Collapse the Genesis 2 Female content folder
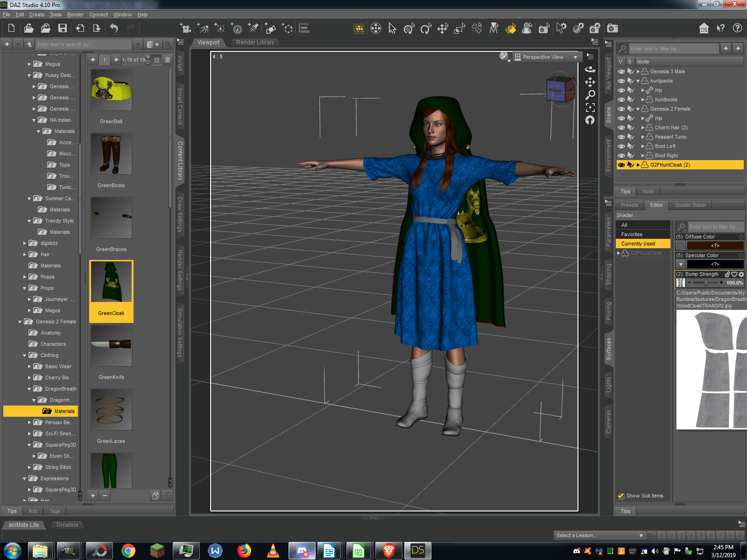This screenshot has height=560, width=747. pos(20,322)
